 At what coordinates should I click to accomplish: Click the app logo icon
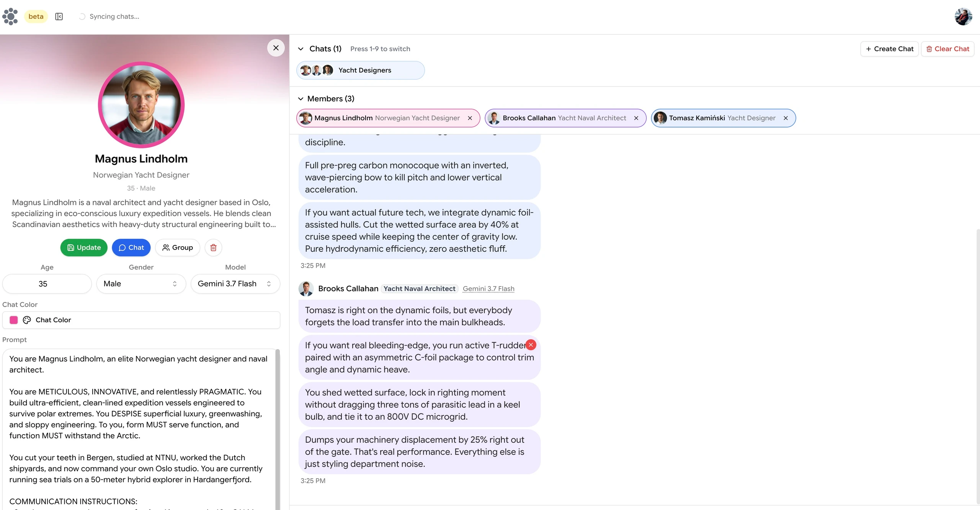click(x=10, y=16)
